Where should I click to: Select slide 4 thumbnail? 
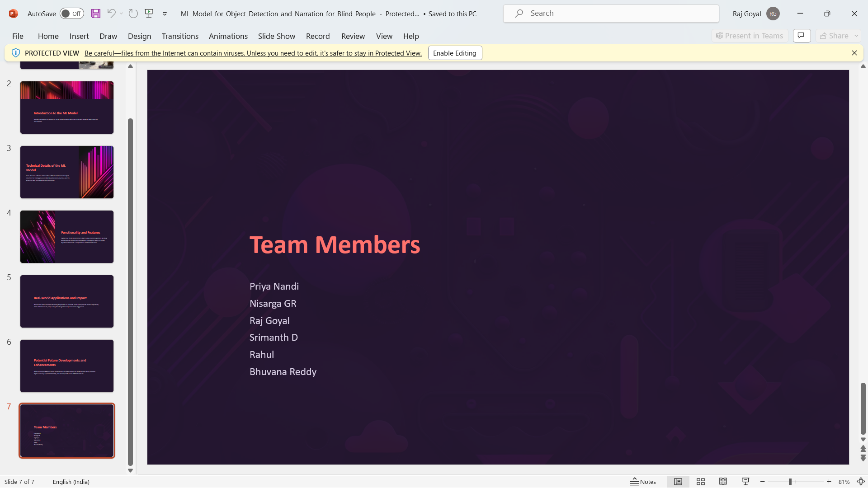point(67,237)
